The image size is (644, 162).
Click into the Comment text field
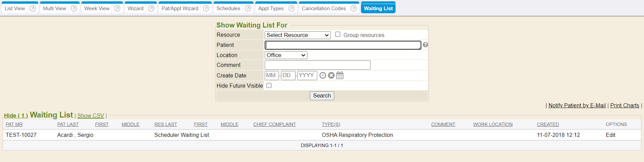coord(317,65)
